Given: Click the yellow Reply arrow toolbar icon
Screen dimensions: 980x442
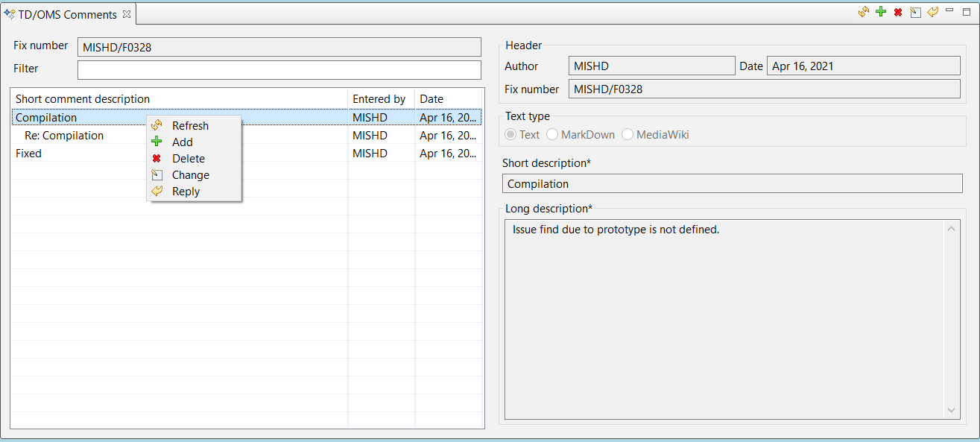Looking at the screenshot, I should point(932,12).
